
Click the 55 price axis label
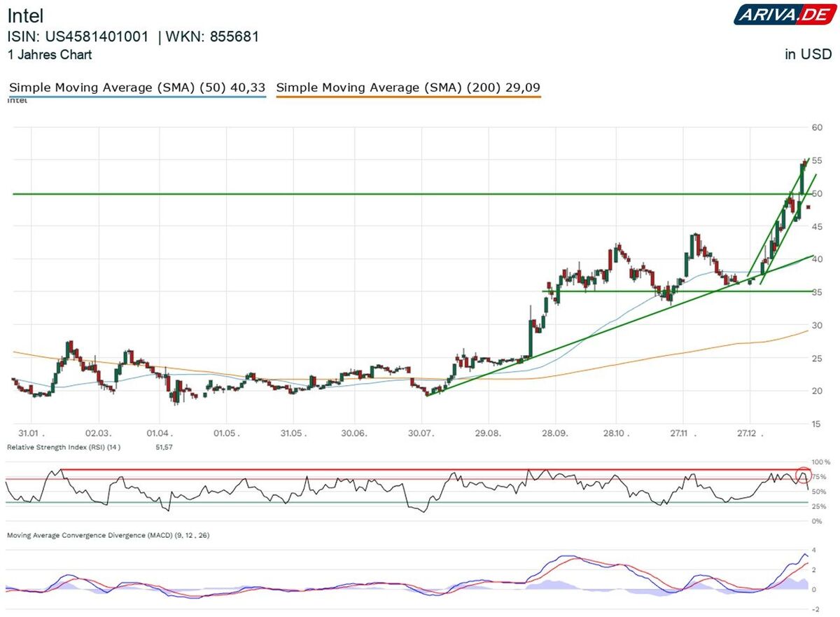click(817, 160)
